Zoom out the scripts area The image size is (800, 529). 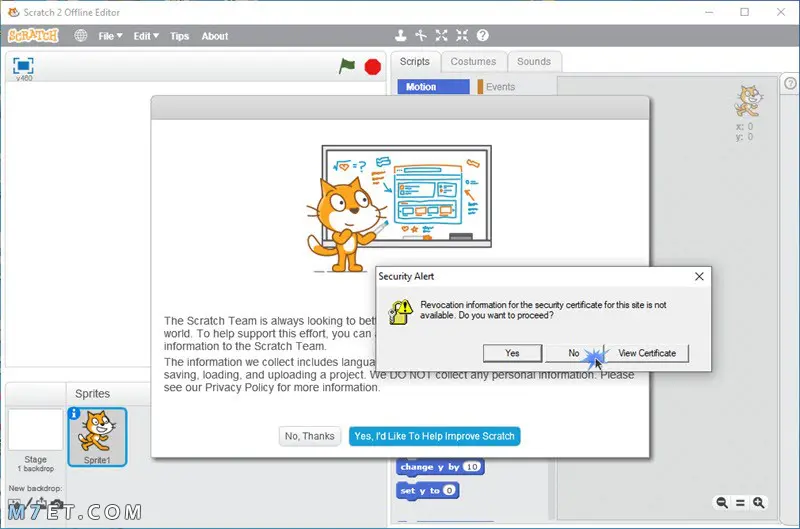pos(722,502)
